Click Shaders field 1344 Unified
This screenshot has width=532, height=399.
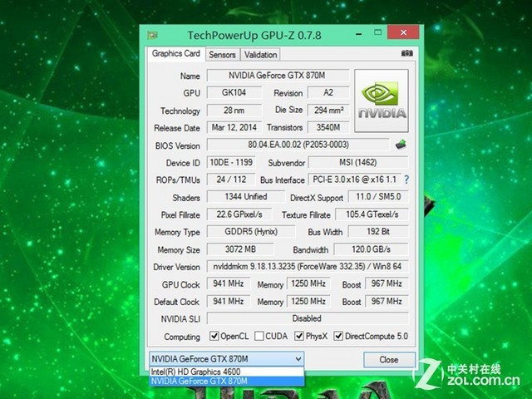(x=246, y=197)
